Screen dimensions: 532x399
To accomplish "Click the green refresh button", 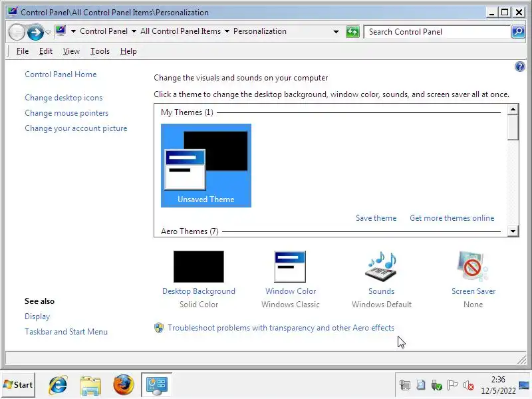I will [352, 32].
